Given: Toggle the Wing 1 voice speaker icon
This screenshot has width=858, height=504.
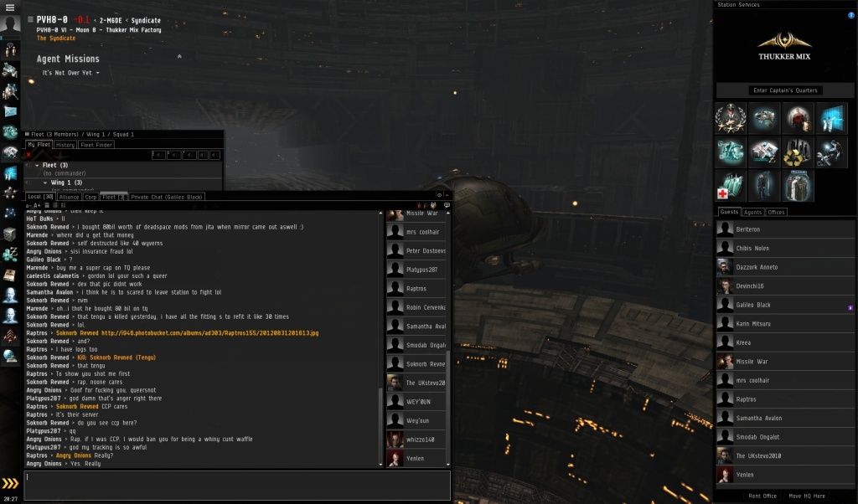Looking at the screenshot, I should [x=28, y=183].
